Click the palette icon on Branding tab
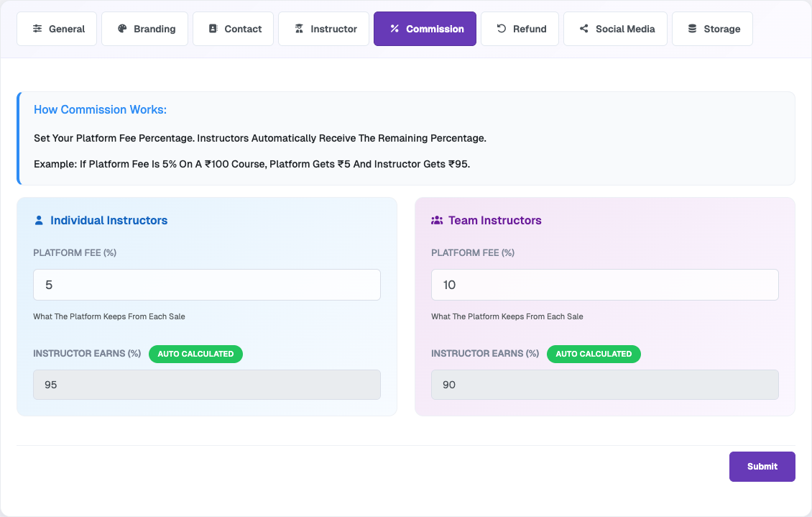 122,29
